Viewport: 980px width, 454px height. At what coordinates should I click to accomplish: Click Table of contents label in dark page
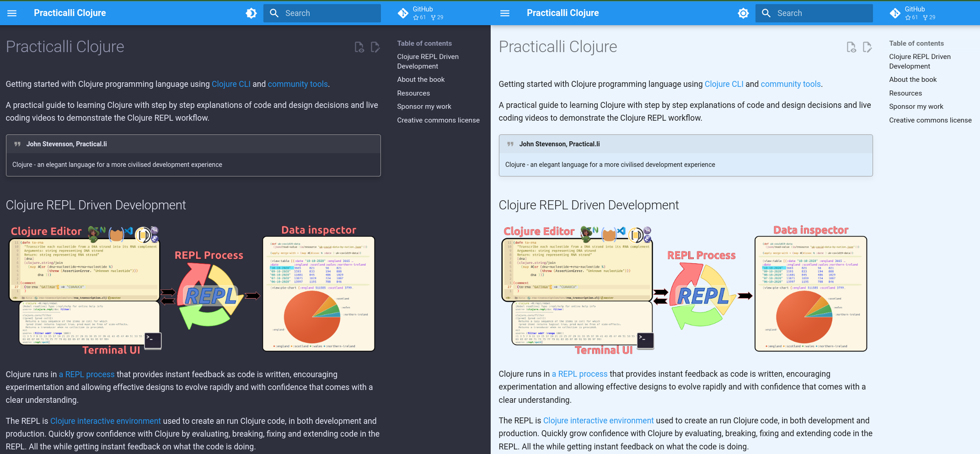(424, 43)
